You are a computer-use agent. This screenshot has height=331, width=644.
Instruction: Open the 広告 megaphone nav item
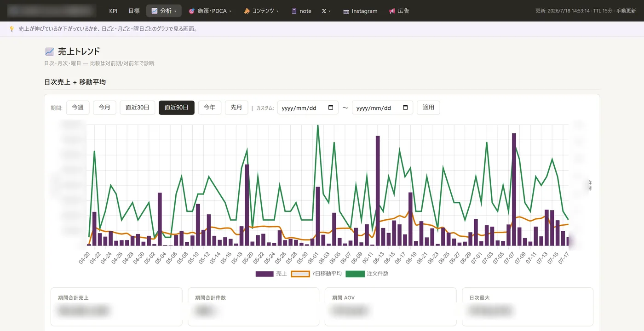coord(399,11)
